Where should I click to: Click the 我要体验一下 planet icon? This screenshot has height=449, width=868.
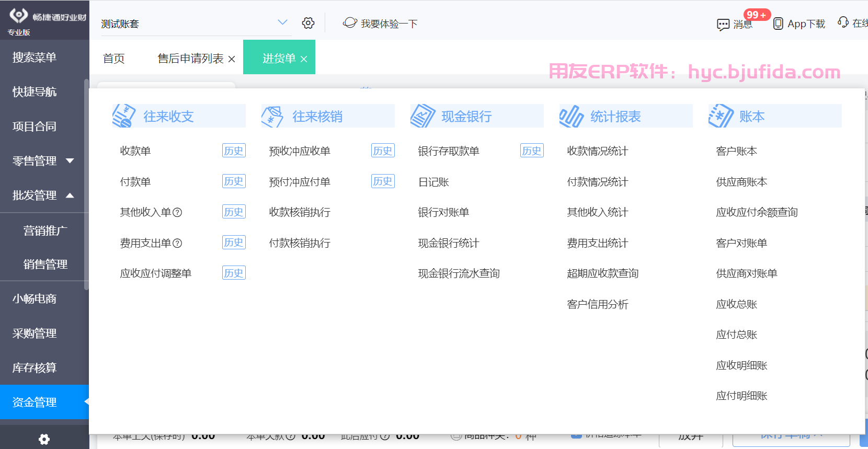point(350,23)
